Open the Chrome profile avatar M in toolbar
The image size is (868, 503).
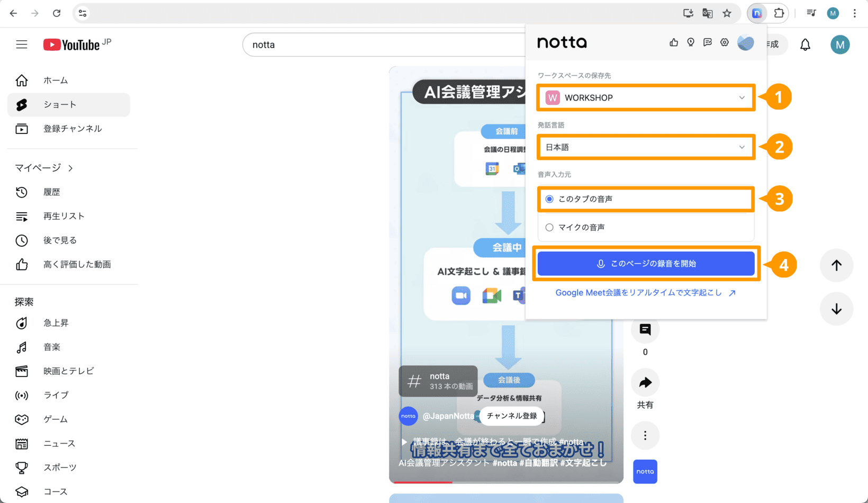coord(833,13)
